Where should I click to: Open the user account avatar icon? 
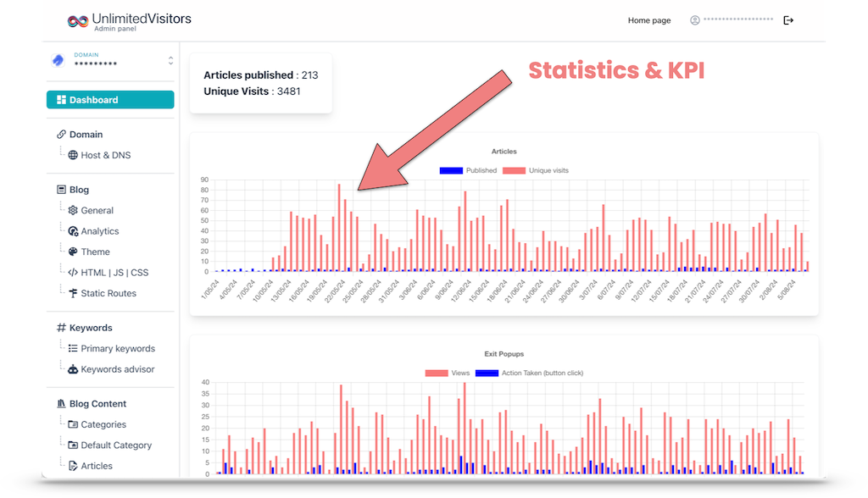click(x=695, y=20)
